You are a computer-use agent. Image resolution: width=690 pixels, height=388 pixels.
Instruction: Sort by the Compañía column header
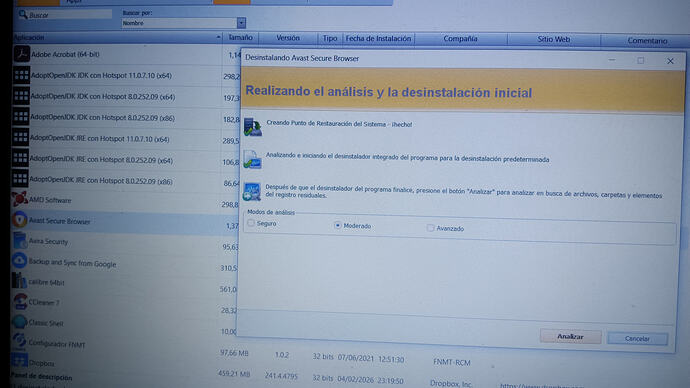click(460, 39)
